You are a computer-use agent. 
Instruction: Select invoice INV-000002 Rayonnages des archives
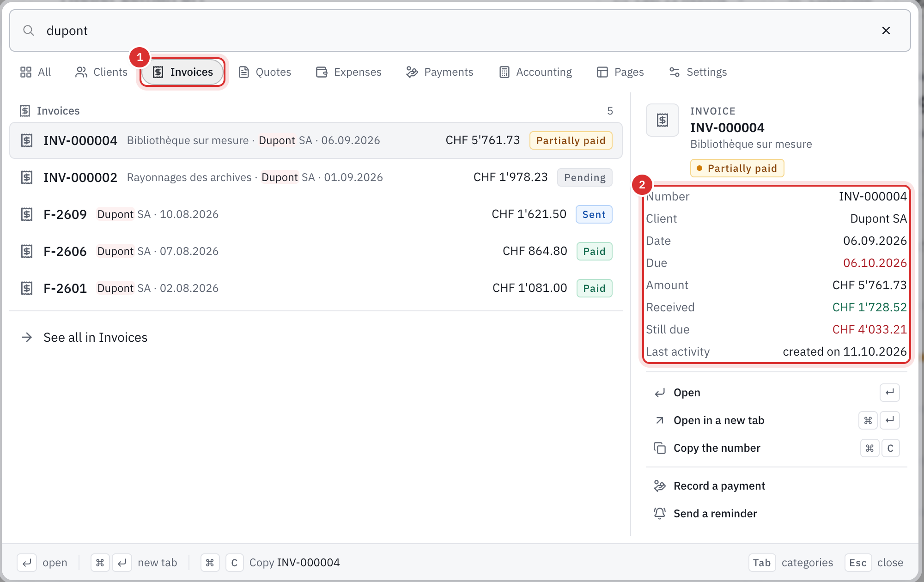[x=316, y=177]
